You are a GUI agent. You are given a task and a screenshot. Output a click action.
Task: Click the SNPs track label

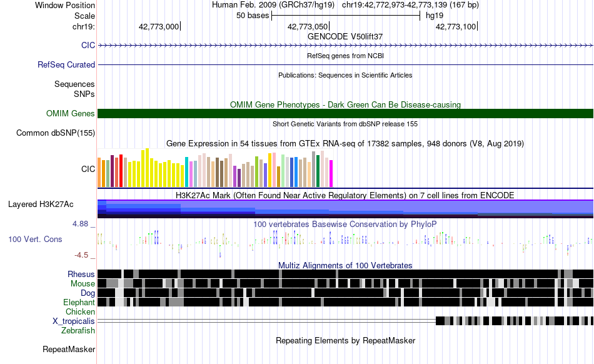[x=84, y=94]
